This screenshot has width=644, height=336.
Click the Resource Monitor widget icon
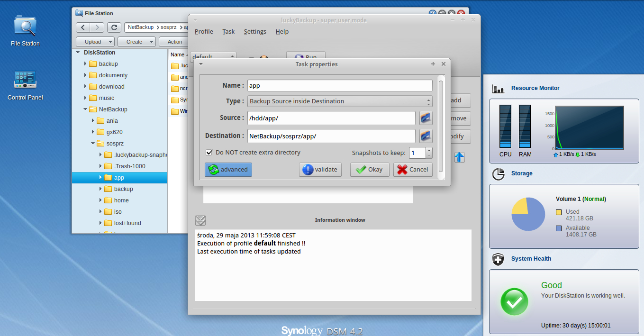pos(498,88)
